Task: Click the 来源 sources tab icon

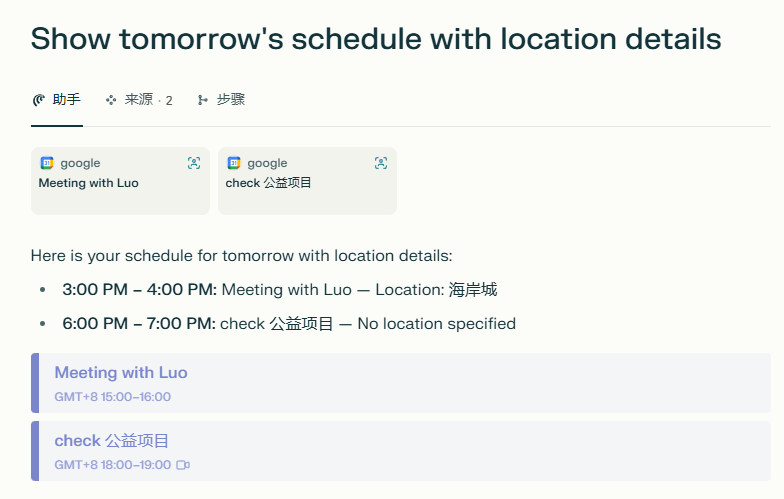Action: tap(111, 100)
